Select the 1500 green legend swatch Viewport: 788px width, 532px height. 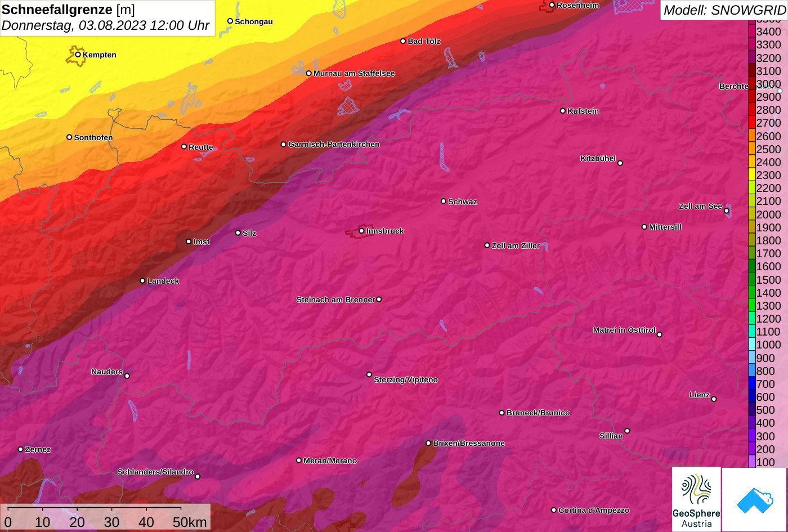pos(752,280)
